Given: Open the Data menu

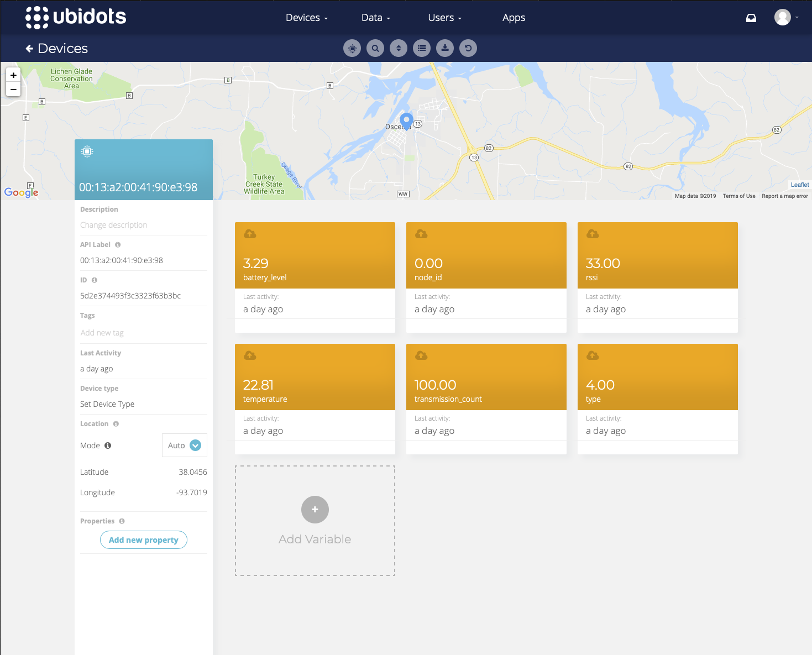Looking at the screenshot, I should coord(375,17).
